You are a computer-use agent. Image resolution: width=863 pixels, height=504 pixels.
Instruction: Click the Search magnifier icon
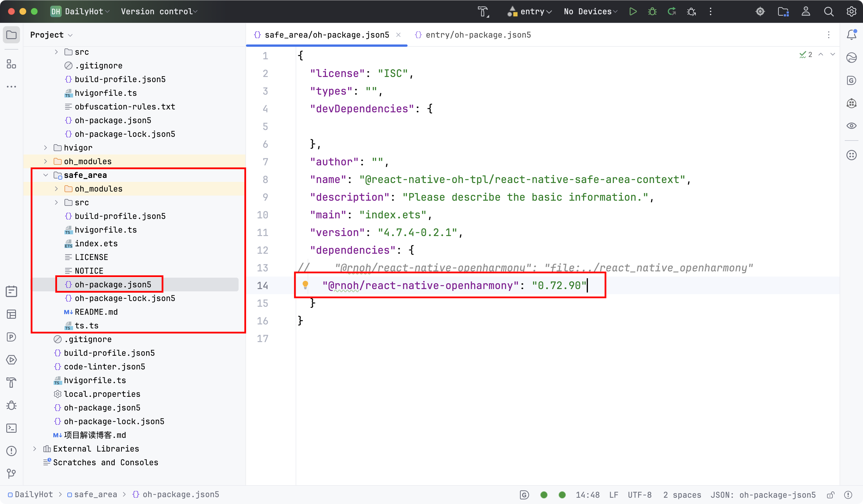point(828,12)
